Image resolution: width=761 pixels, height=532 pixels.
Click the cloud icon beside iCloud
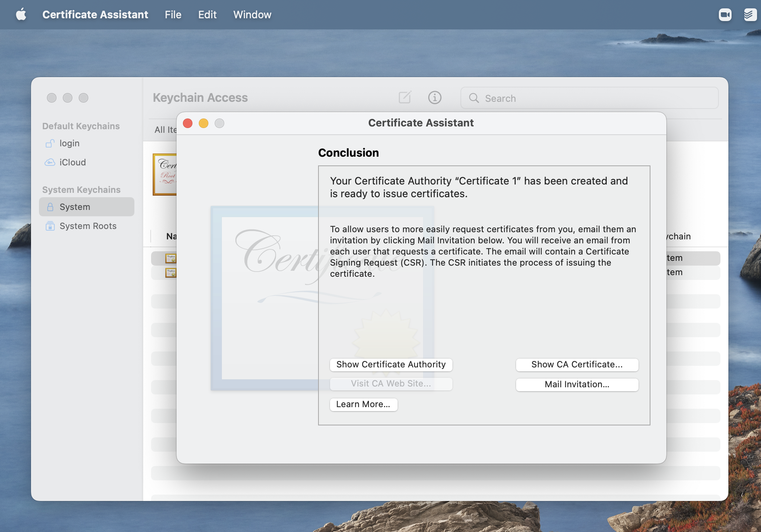tap(50, 162)
